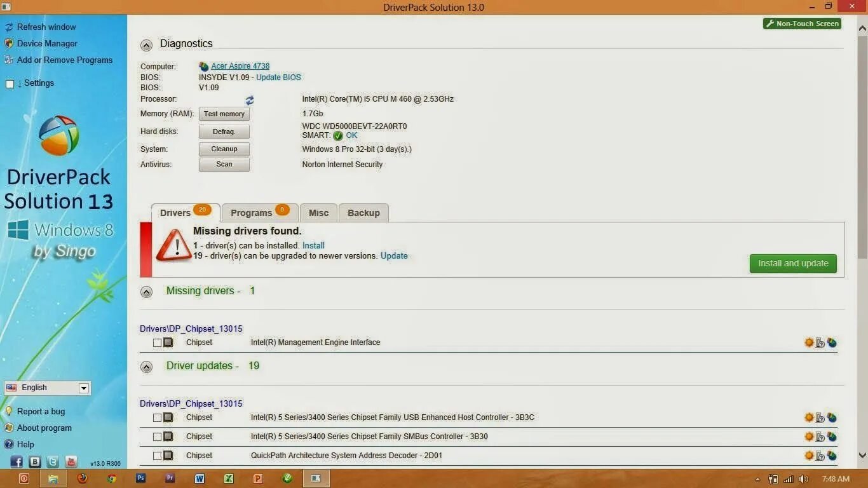Collapse the Diagnostics section
Screen dimensions: 868x488
point(146,45)
